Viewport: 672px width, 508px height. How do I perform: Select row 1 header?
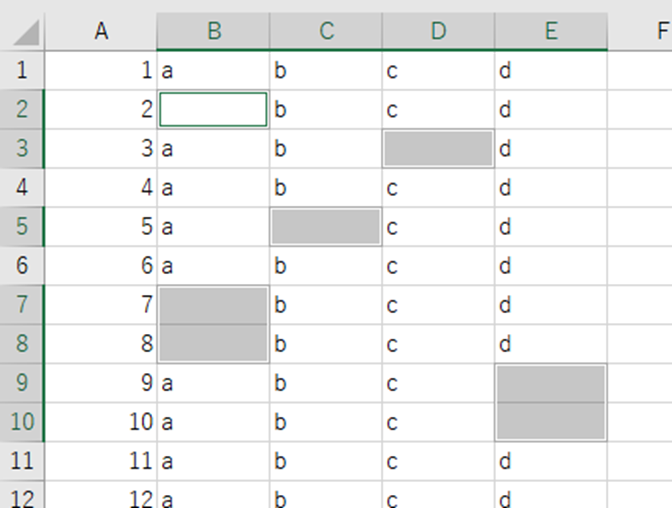click(23, 70)
